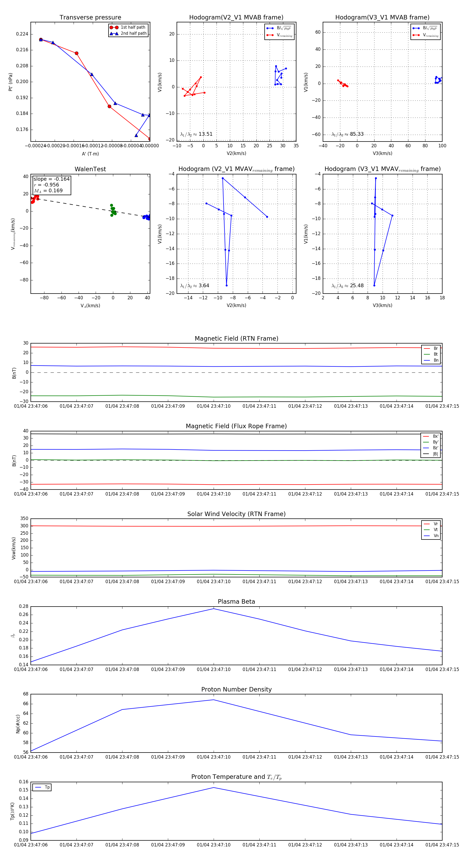Viewport: 473px width, 868px height.
Task: Click the Magnetic Field (Flux Rope Frame) title
Action: pyautogui.click(x=236, y=426)
